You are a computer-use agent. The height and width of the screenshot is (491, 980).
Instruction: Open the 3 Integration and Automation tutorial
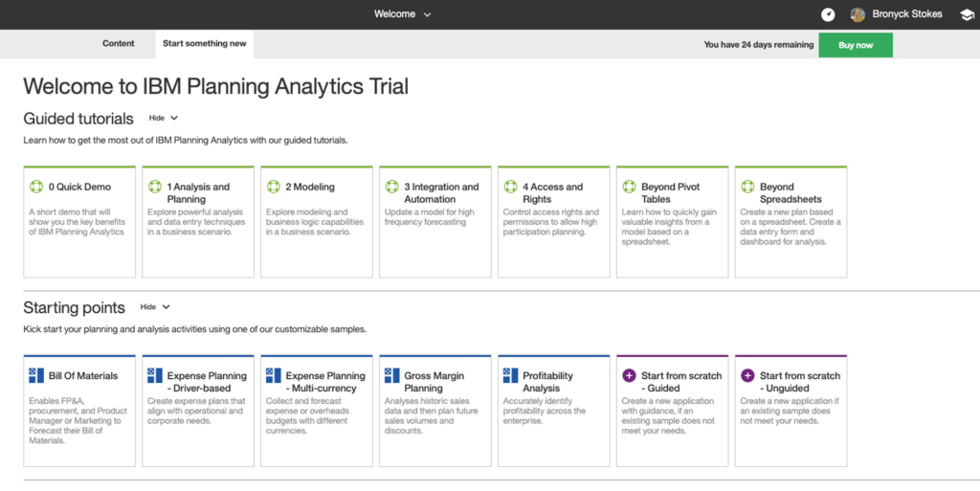(435, 222)
